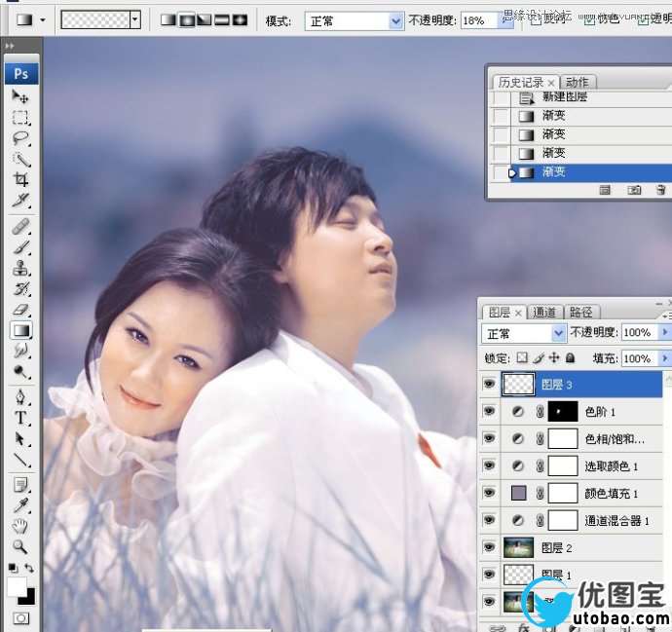672x632 pixels.
Task: Choose angle gradient type
Action: 204,19
